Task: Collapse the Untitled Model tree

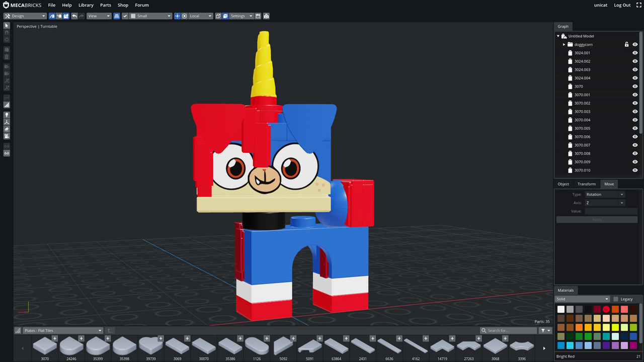Action: click(x=558, y=36)
